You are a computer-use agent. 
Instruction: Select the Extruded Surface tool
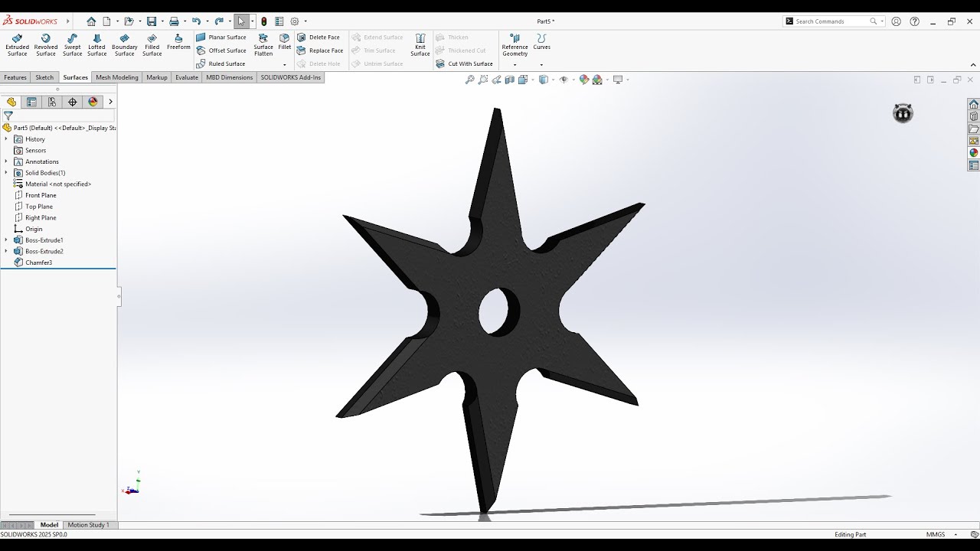pos(17,45)
